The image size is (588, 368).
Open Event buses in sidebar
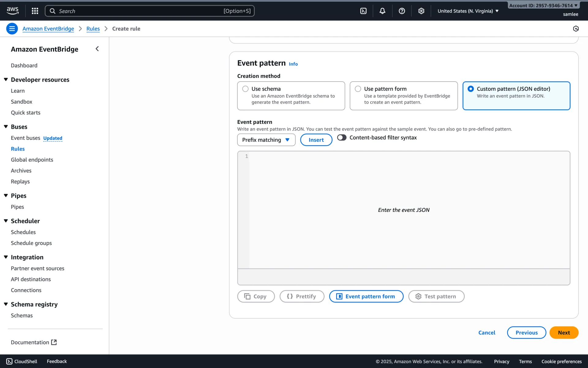coord(25,138)
